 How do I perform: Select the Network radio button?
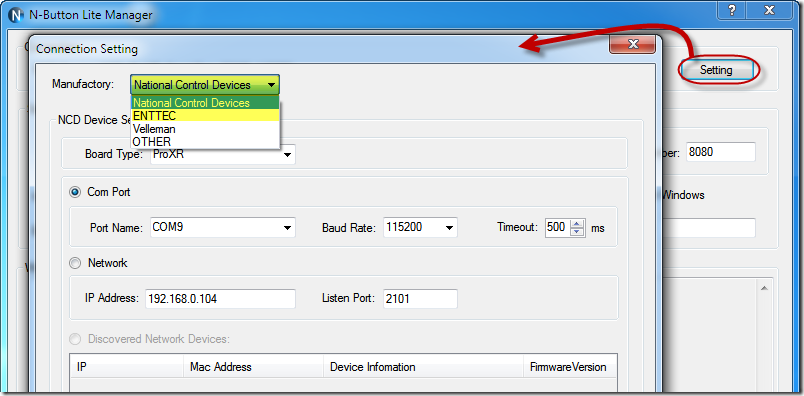75,263
